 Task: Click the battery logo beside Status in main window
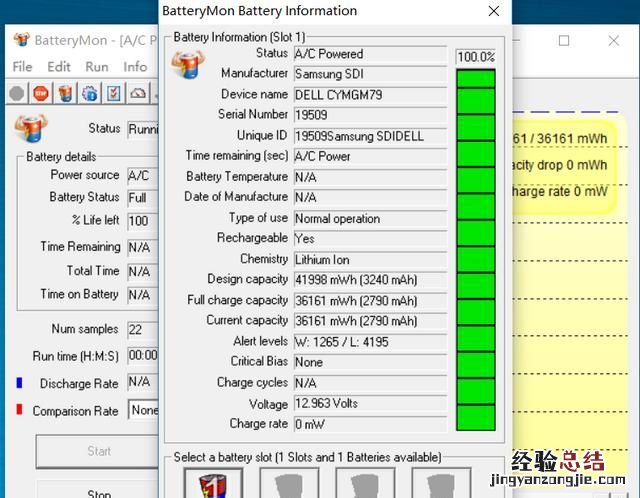(31, 129)
